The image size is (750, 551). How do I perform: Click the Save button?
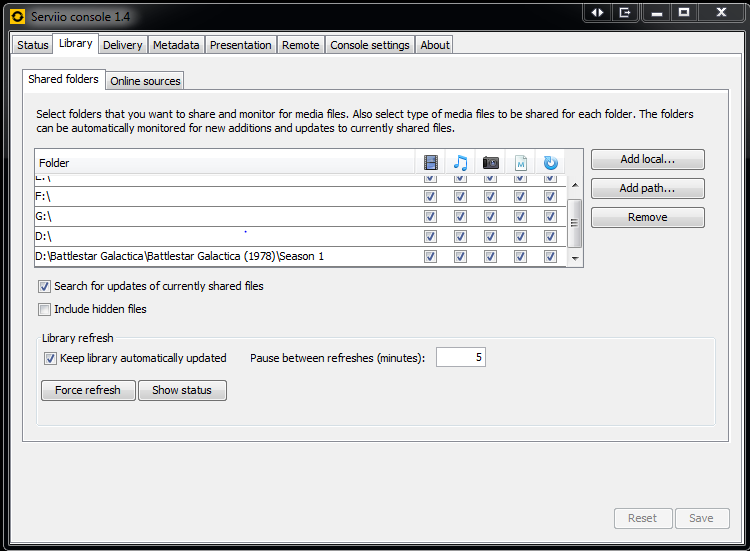pos(702,518)
